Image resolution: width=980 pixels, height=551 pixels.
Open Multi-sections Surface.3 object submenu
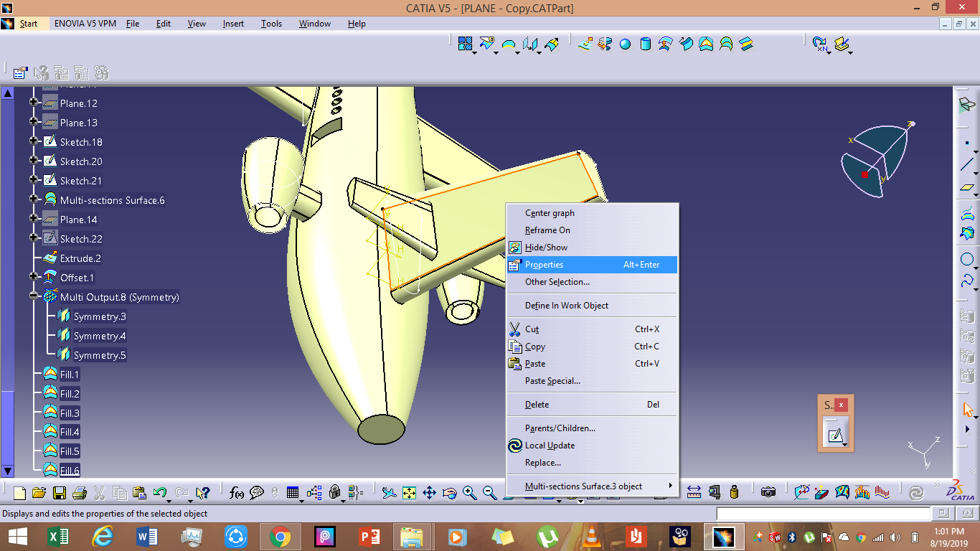(x=592, y=486)
